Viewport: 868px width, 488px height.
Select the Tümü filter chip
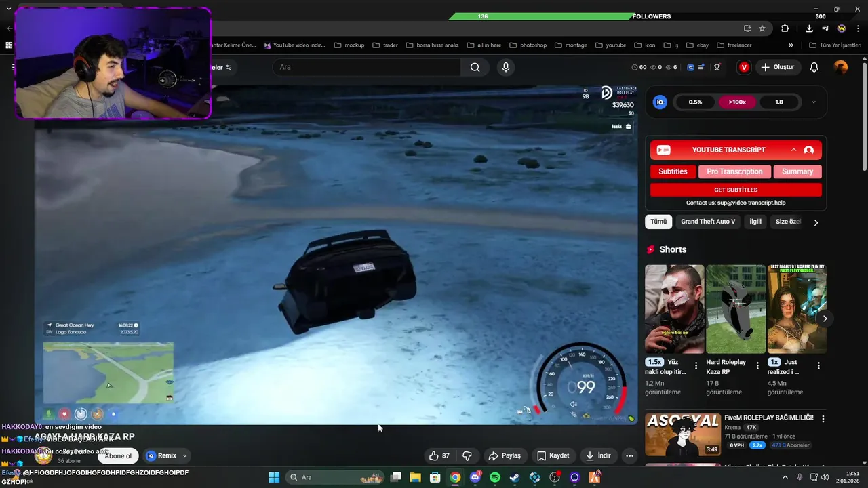point(658,222)
